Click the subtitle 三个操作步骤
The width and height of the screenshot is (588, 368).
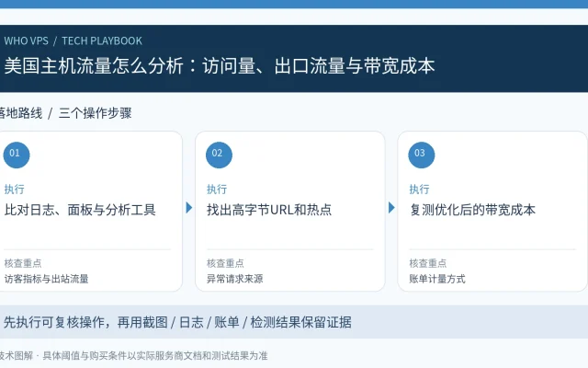click(x=96, y=113)
